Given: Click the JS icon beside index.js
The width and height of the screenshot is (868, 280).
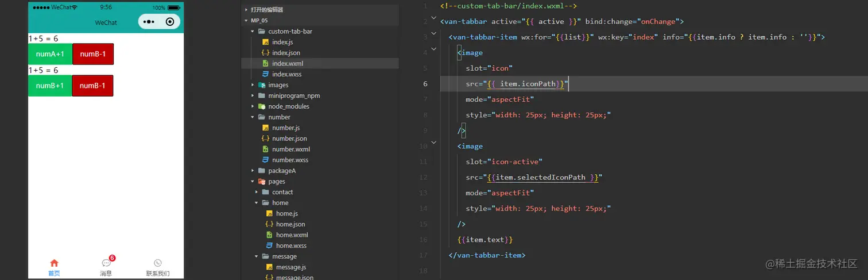Looking at the screenshot, I should (265, 42).
